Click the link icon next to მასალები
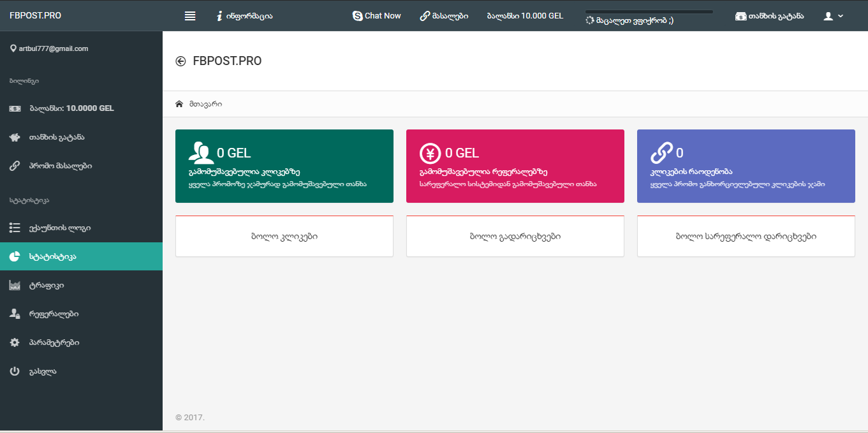 coord(425,16)
